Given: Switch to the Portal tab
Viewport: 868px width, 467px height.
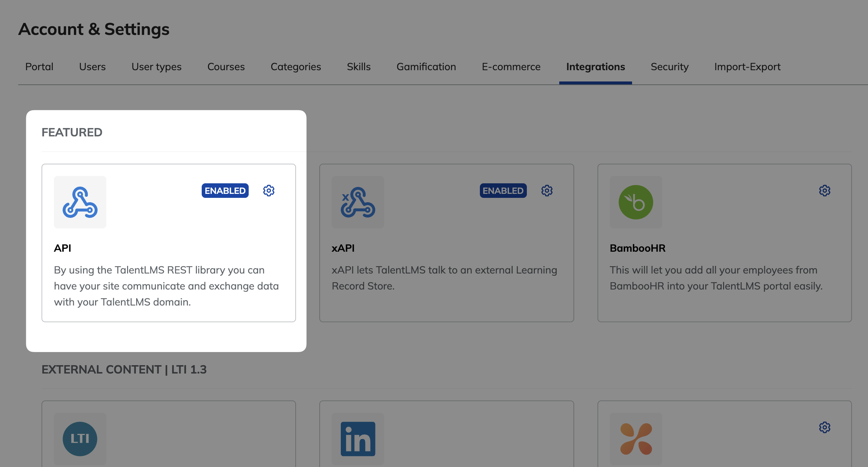Looking at the screenshot, I should (x=39, y=67).
